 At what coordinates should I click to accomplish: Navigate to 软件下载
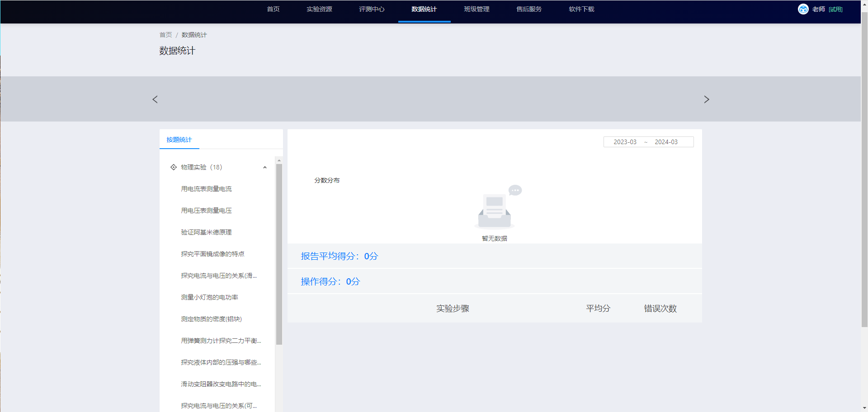tap(581, 9)
